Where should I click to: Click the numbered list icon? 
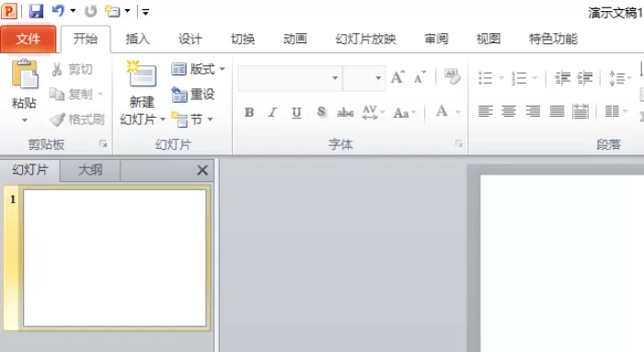tap(519, 77)
